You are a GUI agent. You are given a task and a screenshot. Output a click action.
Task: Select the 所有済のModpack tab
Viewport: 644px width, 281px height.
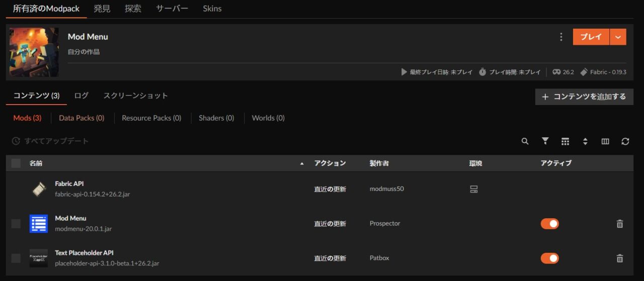click(x=46, y=9)
